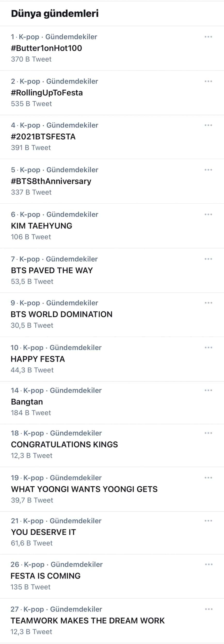Viewport: 224px width, 644px height.
Task: Open the #Butter1onHot100 trending hashtag
Action: (47, 48)
